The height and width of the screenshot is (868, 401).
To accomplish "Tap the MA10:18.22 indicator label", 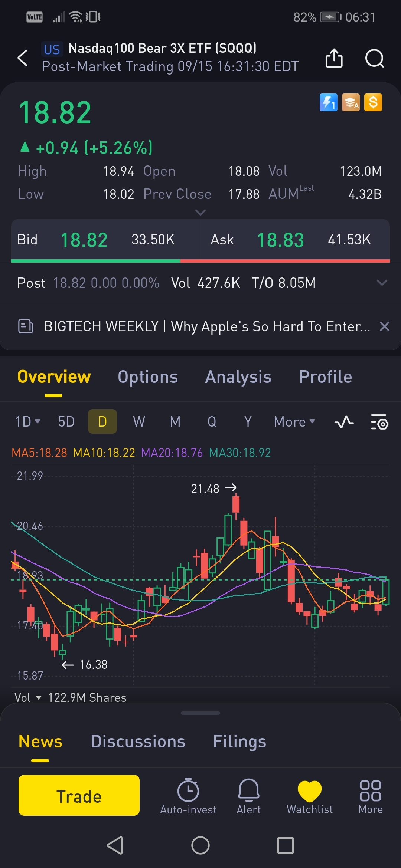I will click(104, 453).
